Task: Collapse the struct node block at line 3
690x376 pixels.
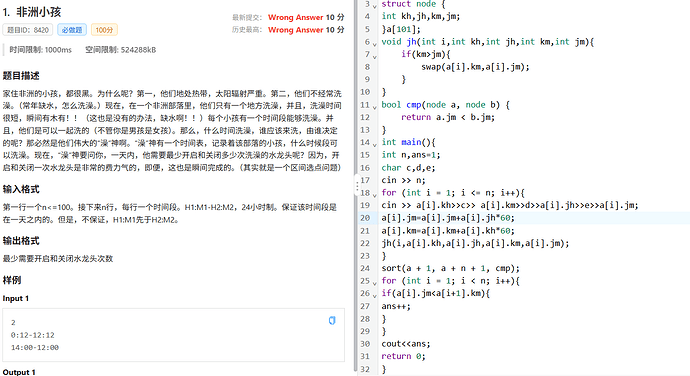Action: pos(375,6)
